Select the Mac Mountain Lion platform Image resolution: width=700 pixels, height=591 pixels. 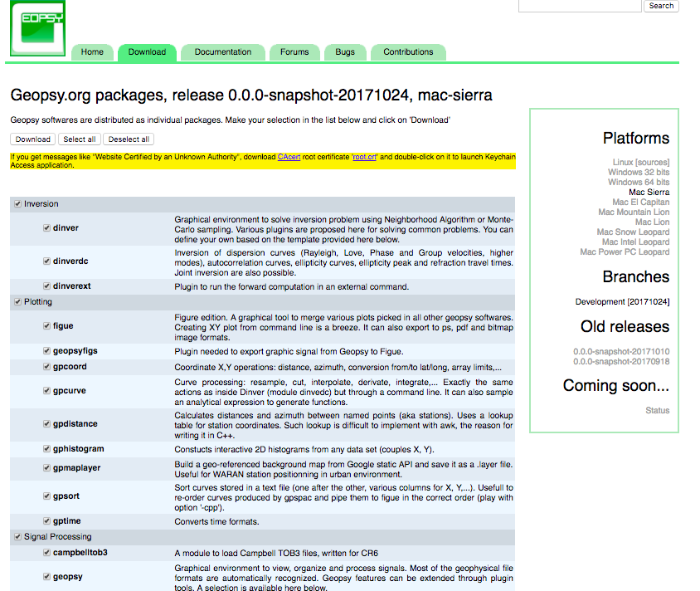(634, 212)
